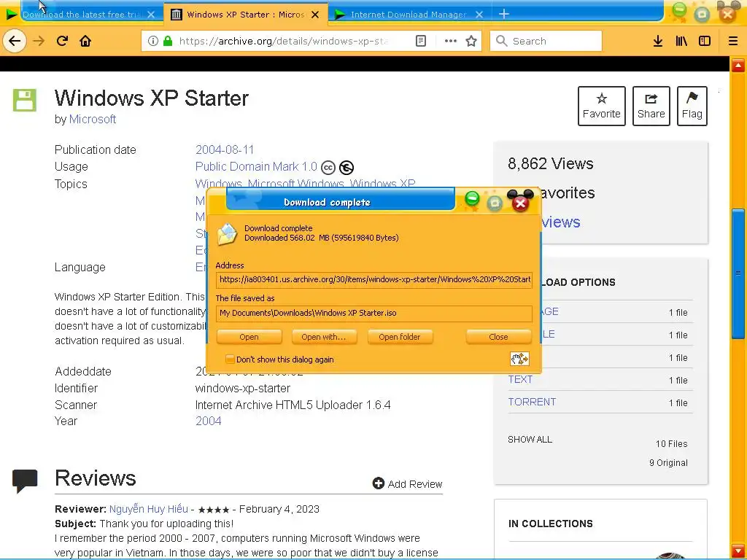Open the browser home page
The image size is (747, 560).
(x=85, y=41)
